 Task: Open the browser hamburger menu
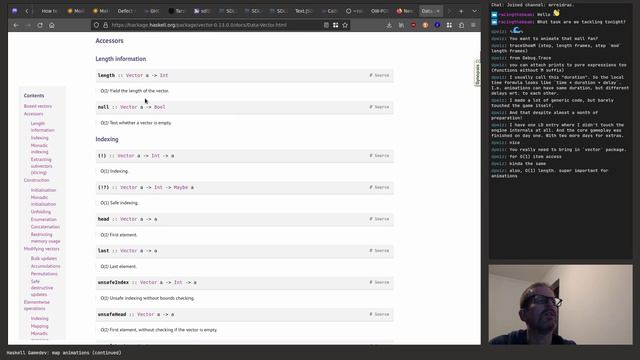(473, 25)
